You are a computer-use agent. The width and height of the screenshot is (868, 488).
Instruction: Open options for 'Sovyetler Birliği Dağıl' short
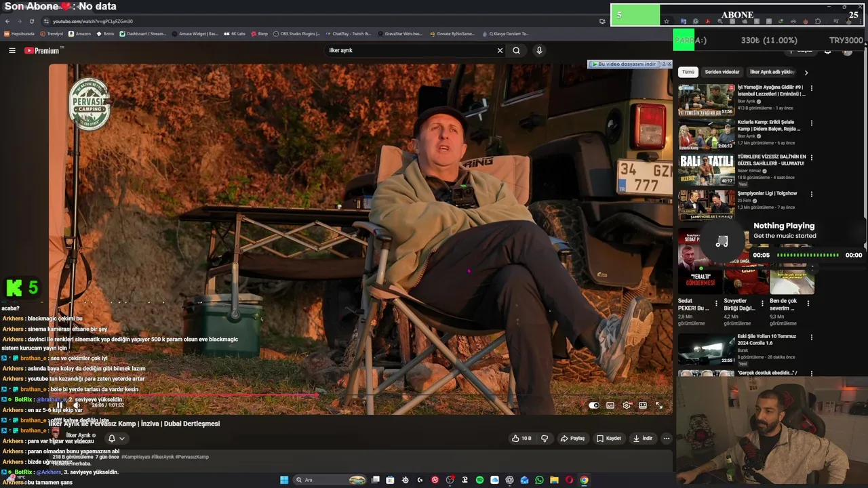(x=762, y=304)
